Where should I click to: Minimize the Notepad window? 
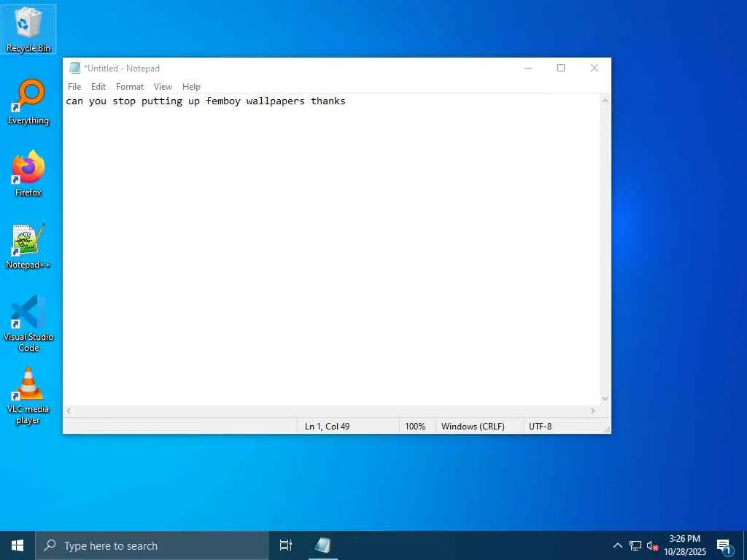[x=528, y=68]
